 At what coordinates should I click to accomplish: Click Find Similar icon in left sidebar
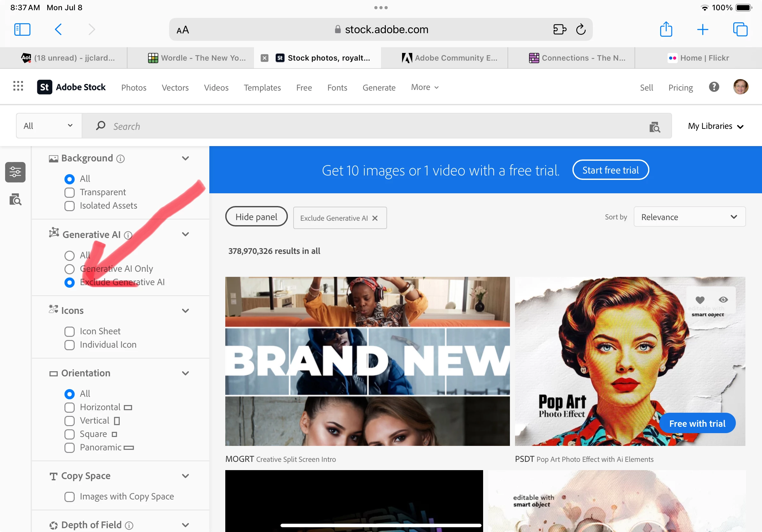pos(15,200)
